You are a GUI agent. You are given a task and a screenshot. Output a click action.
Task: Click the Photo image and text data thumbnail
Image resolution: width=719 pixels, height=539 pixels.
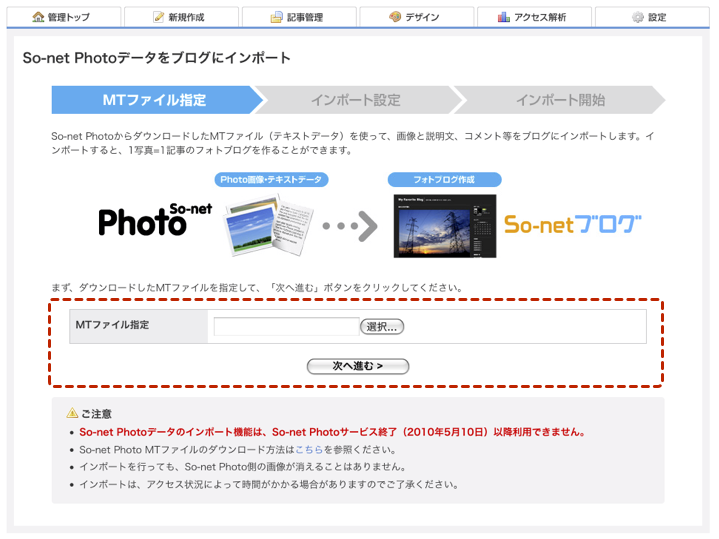point(270,225)
